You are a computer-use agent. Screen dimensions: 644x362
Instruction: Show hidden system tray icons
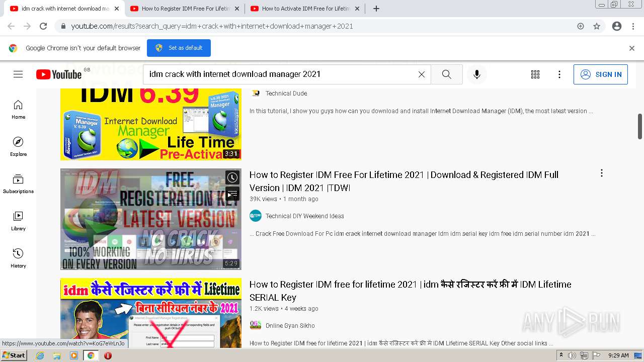pos(561,355)
